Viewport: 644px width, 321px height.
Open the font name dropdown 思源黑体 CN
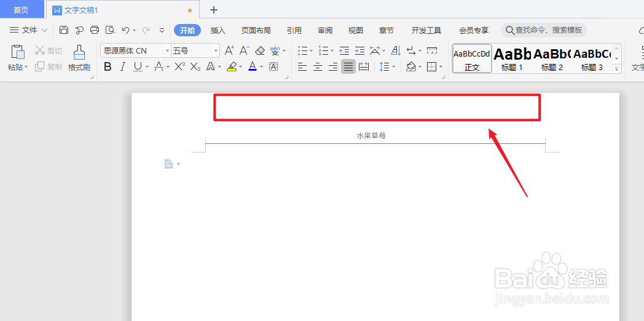(167, 50)
